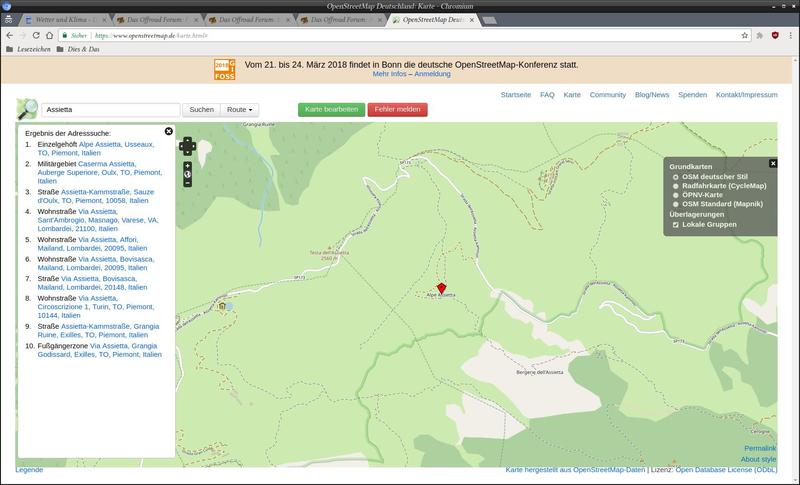Reload the current page
The image size is (800, 485).
[x=36, y=36]
